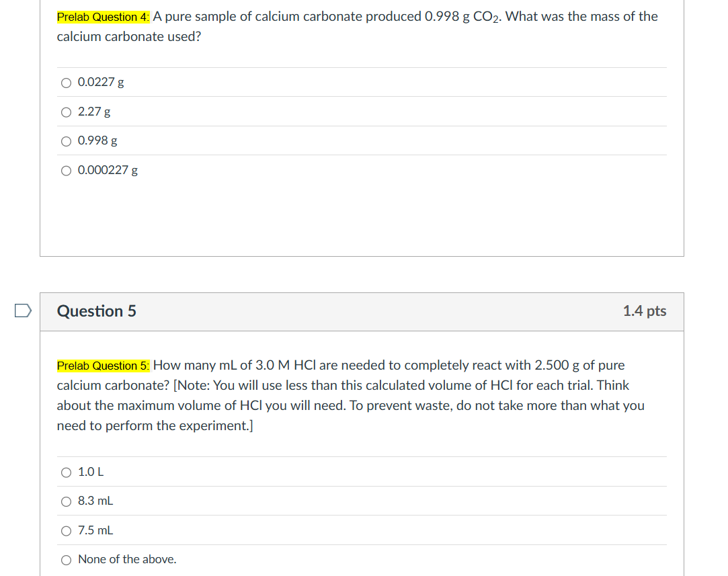
Task: Click the 0.998 g answer label text
Action: point(97,140)
